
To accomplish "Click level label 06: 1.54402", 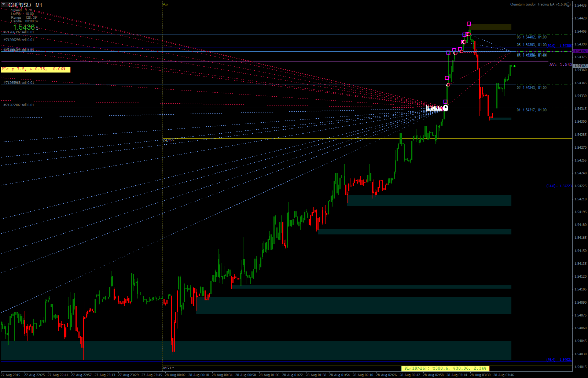I will click(x=532, y=37).
